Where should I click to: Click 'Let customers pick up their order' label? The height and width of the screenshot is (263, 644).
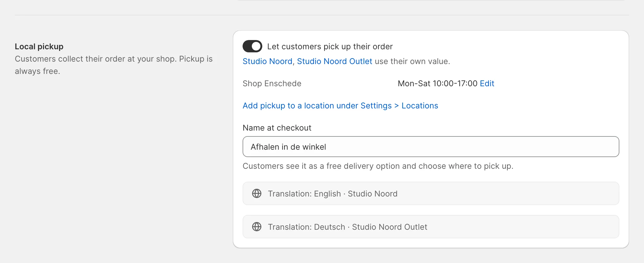[330, 47]
